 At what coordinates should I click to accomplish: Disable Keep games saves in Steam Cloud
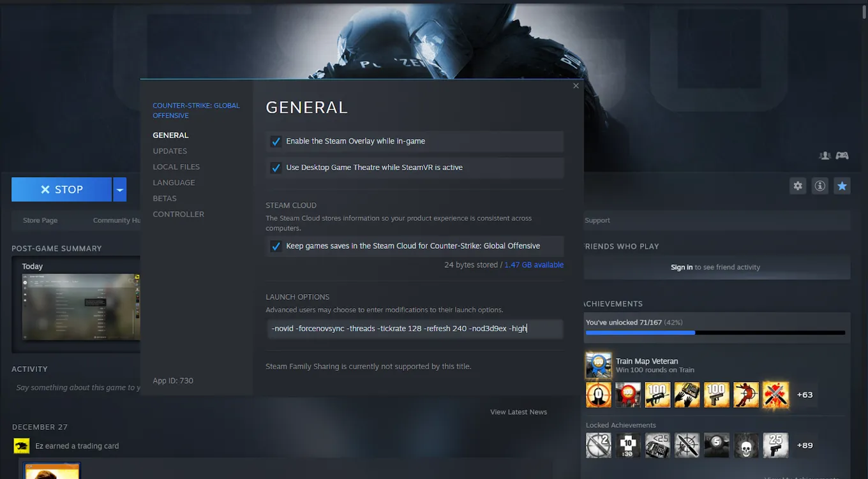(x=276, y=246)
